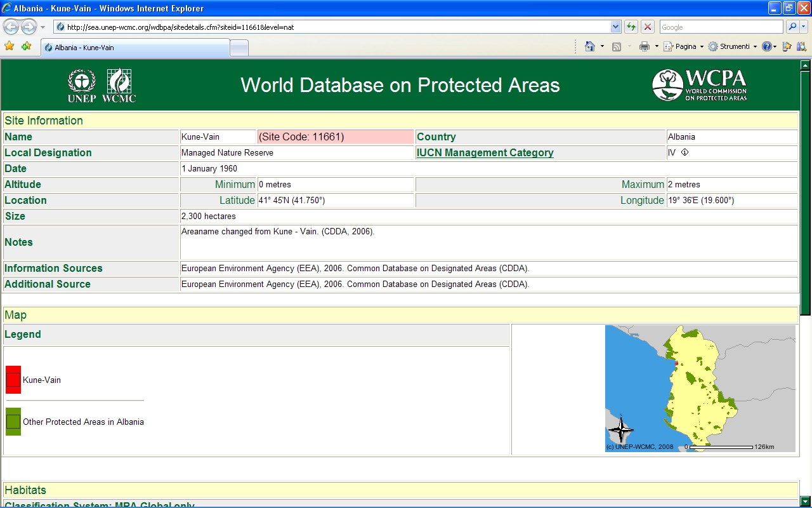Open Favorites Center star icon
812x508 pixels.
pyautogui.click(x=10, y=46)
